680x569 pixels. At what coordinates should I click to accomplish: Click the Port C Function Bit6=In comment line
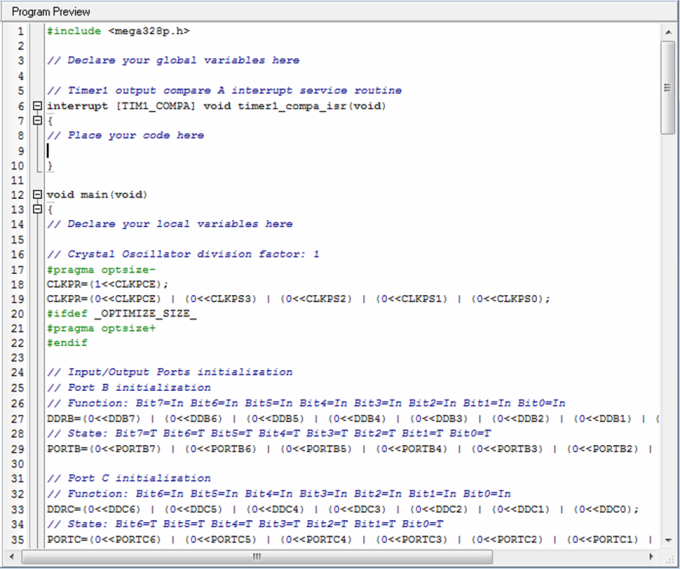279,494
